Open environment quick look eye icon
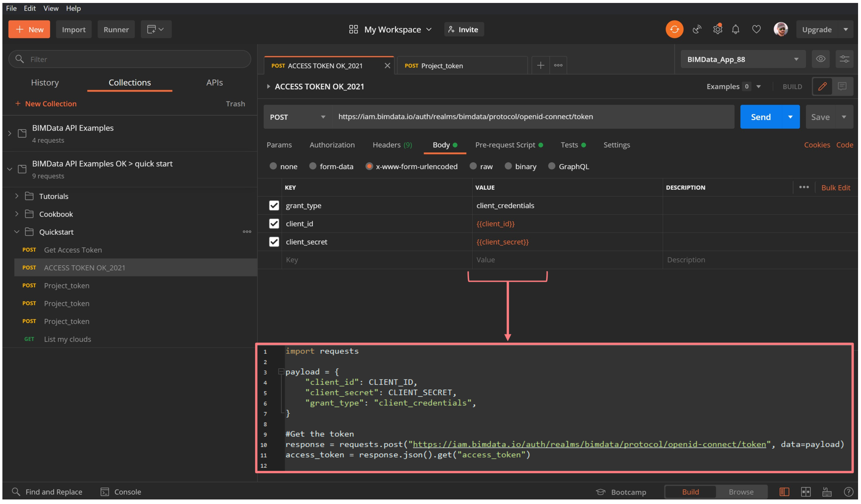 click(820, 59)
